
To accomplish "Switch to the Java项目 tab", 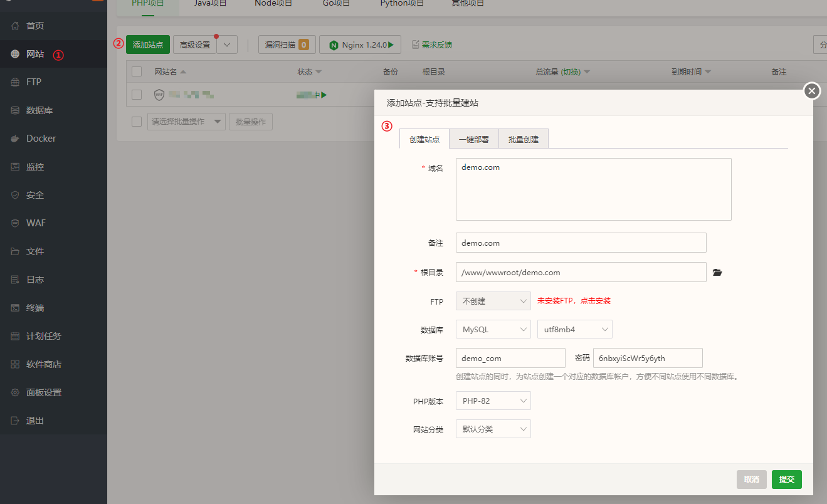I will tap(210, 4).
